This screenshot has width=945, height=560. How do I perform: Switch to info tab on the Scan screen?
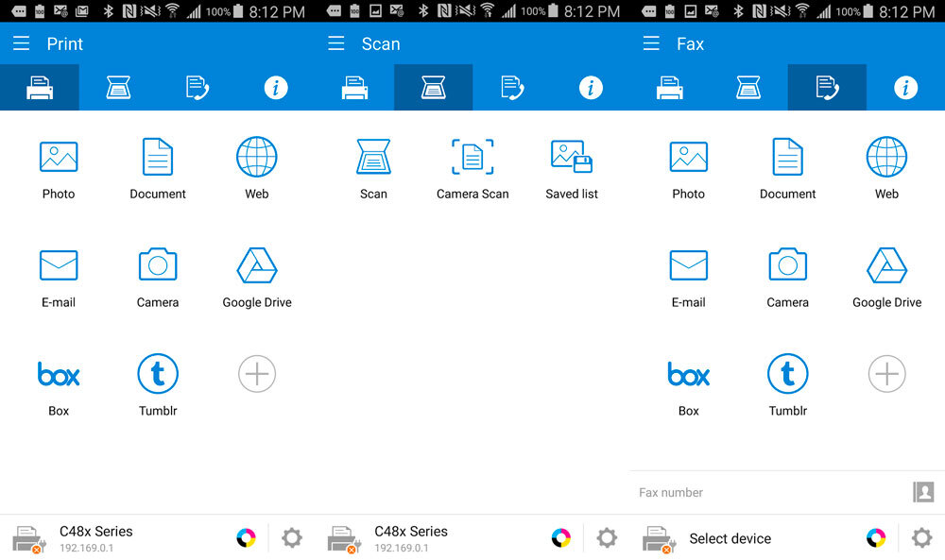pyautogui.click(x=591, y=88)
